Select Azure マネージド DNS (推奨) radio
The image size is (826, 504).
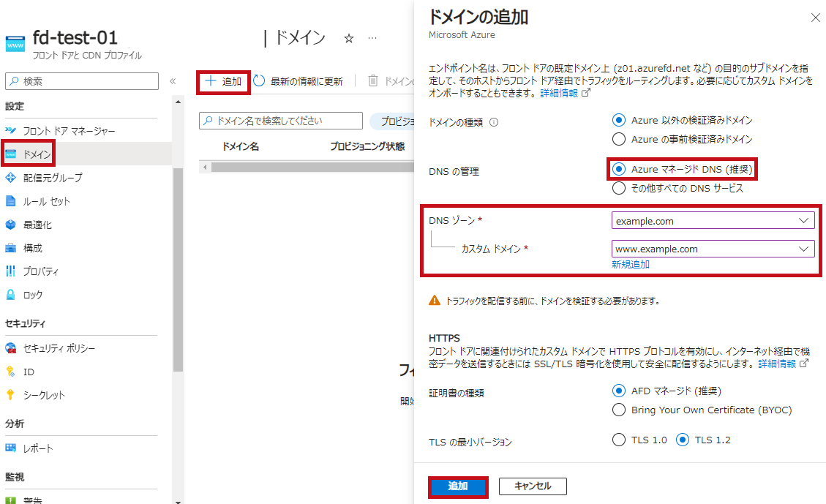click(619, 169)
